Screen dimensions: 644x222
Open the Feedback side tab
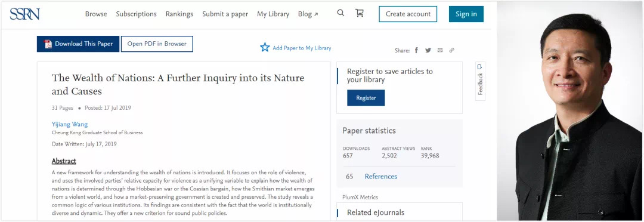click(480, 81)
